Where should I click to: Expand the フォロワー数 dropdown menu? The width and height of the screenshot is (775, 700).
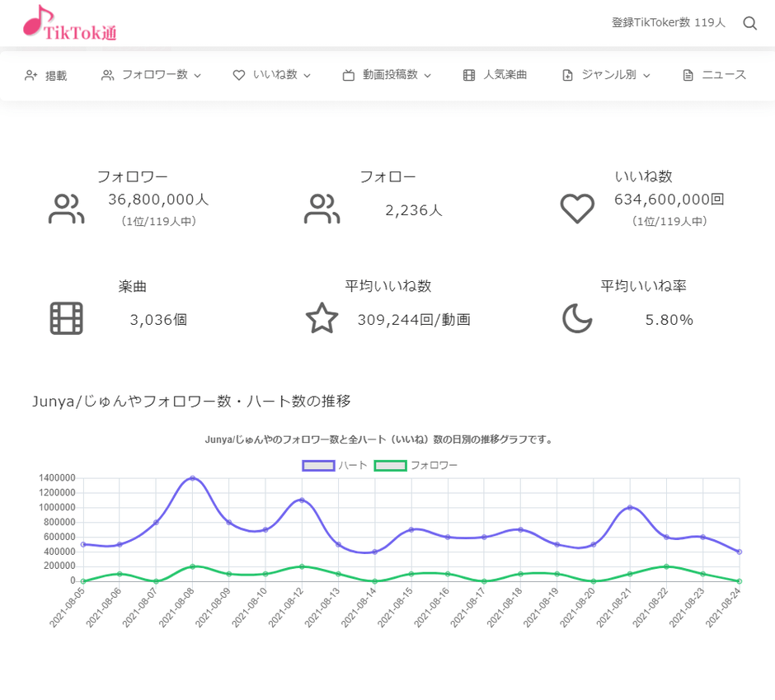152,75
